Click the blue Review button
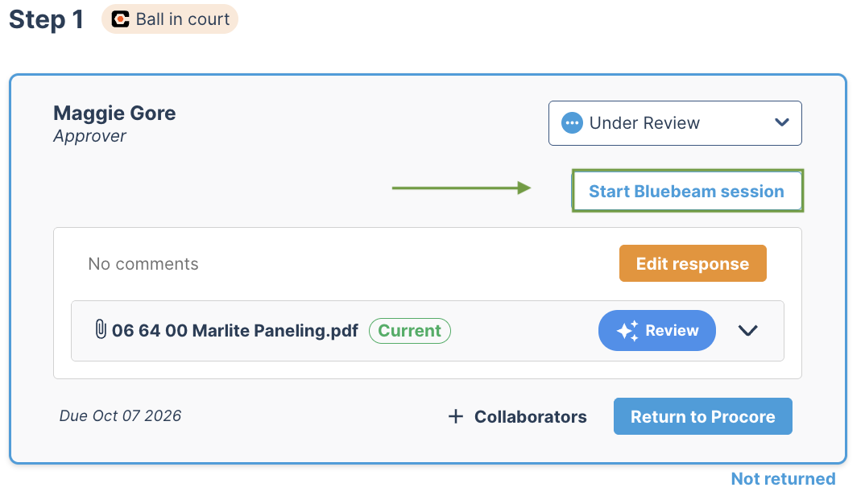This screenshot has height=504, width=865. point(657,330)
